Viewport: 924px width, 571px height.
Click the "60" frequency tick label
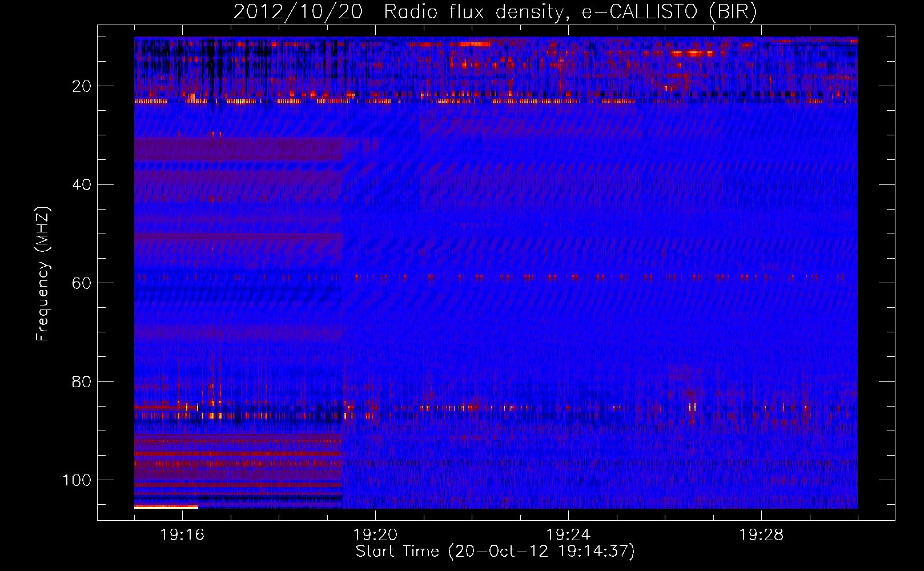(82, 283)
